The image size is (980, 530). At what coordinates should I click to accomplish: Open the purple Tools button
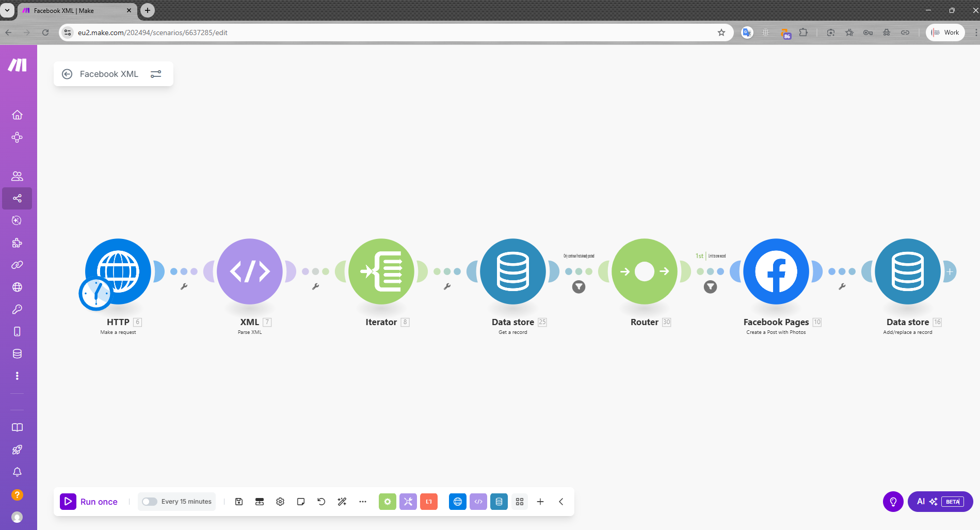(x=408, y=502)
